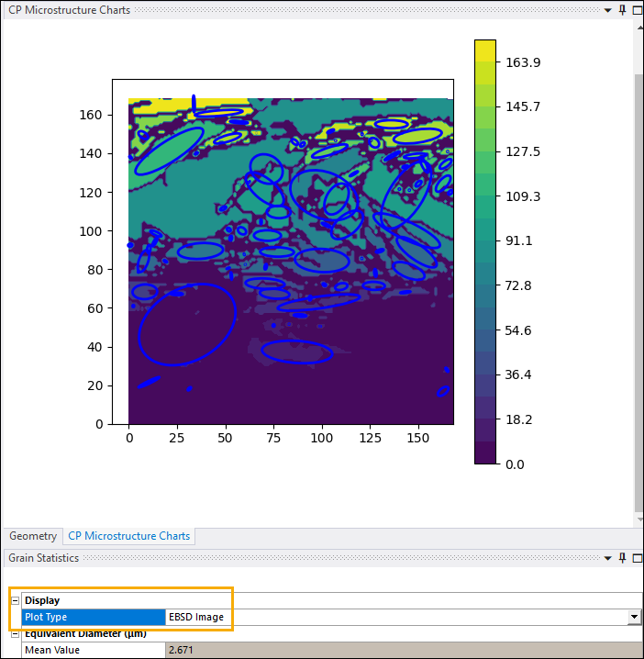Image resolution: width=644 pixels, height=659 pixels.
Task: Maximize the CP Microstructure Charts panel
Action: [x=637, y=10]
